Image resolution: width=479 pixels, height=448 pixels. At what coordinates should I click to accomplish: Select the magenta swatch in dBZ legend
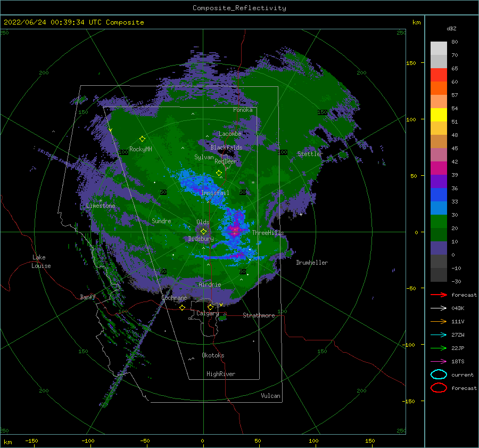439,168
